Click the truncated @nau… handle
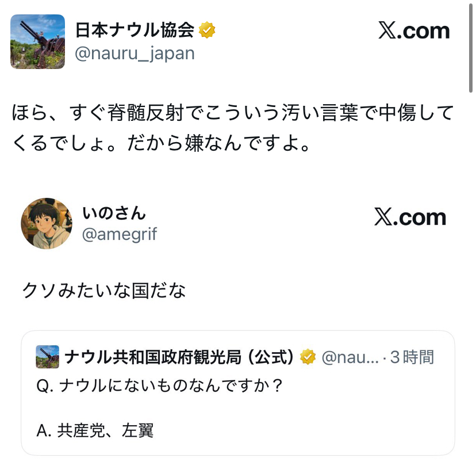This screenshot has height=466, width=476. point(350,357)
